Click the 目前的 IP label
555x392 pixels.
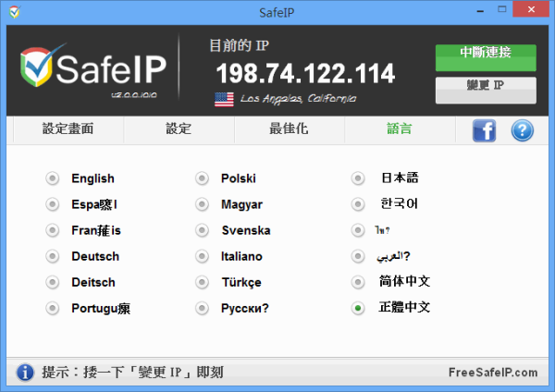coord(239,45)
